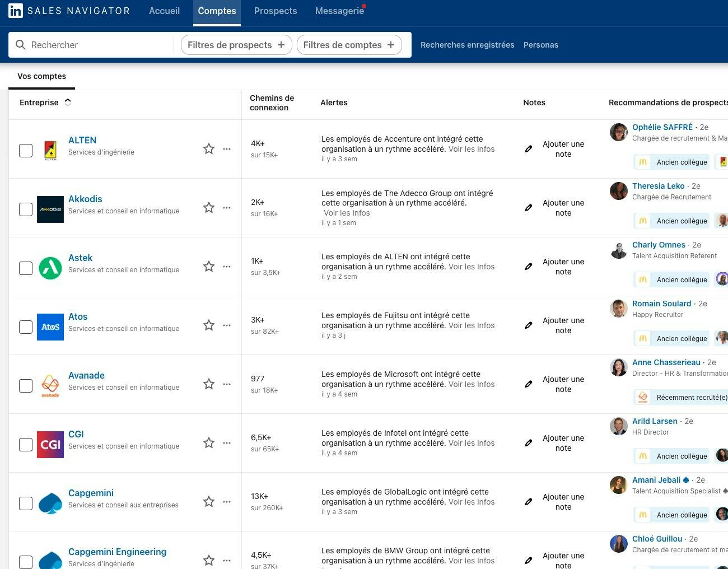
Task: Star the Atos account
Action: click(209, 325)
